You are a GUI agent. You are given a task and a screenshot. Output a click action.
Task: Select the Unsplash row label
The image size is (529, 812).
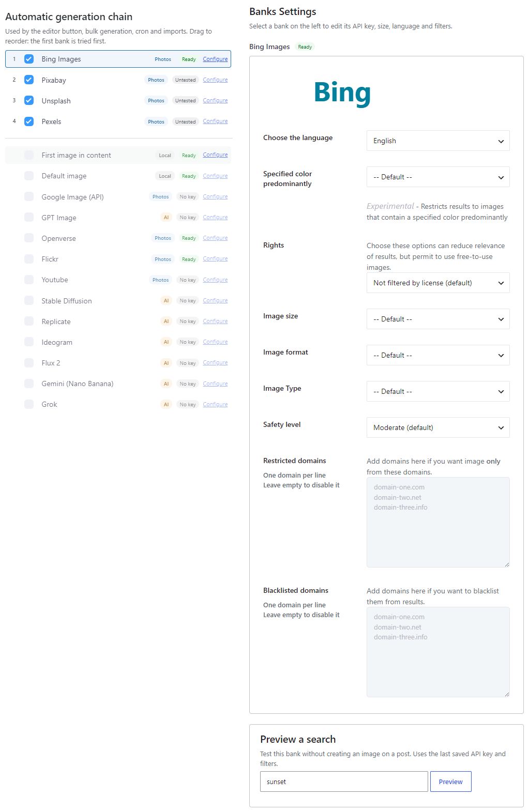(56, 101)
